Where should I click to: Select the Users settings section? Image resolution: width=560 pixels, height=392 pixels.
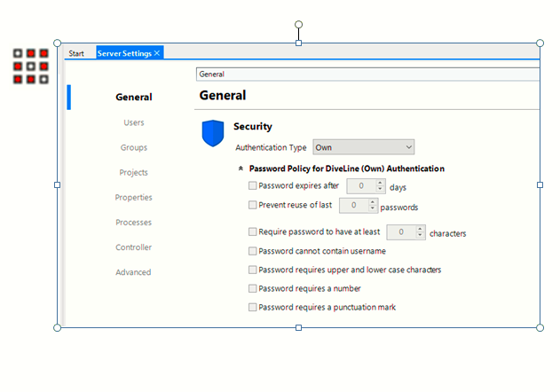pyautogui.click(x=134, y=122)
